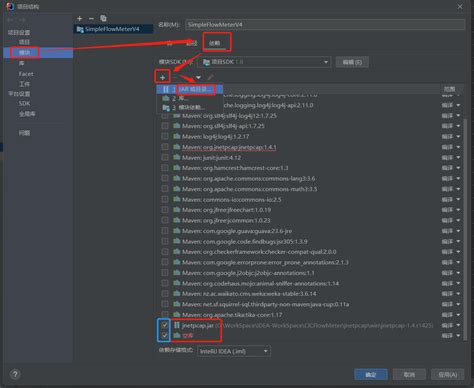The height and width of the screenshot is (388, 474).
Task: Toggle export checkbox for log4j:log4j:1.2.17
Action: tap(165, 136)
